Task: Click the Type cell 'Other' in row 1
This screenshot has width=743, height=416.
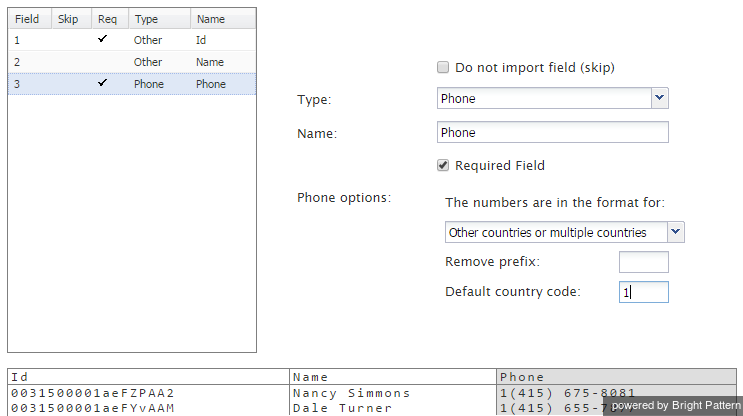Action: [148, 40]
